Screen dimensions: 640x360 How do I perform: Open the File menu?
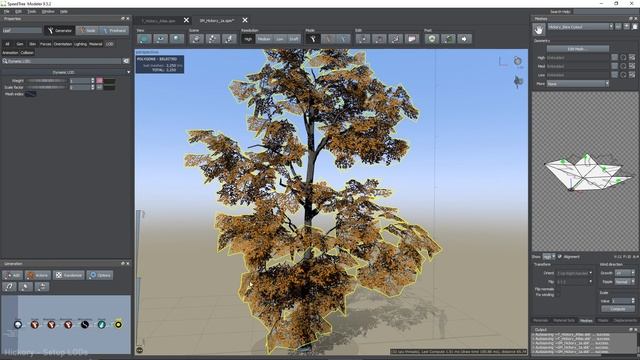coord(7,11)
